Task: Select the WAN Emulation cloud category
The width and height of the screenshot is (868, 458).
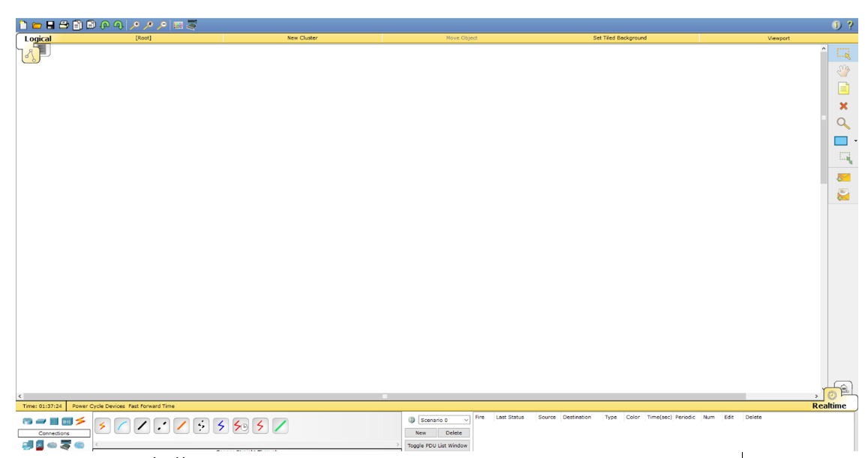Action: (x=52, y=445)
